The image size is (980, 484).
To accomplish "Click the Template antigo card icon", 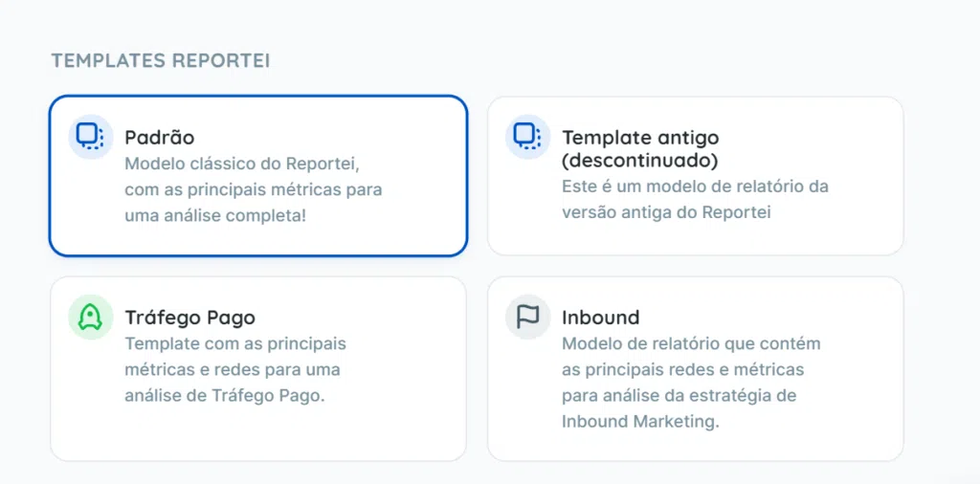I will pyautogui.click(x=527, y=136).
